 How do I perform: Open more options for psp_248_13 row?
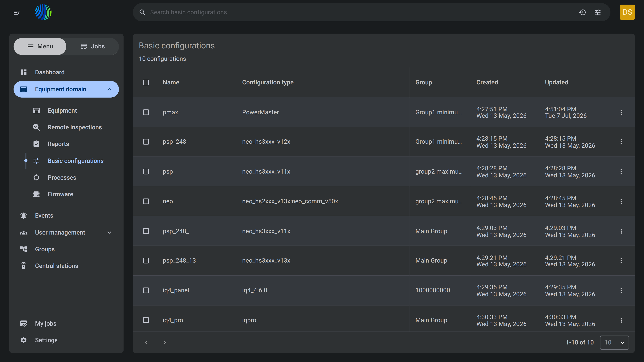(x=621, y=261)
